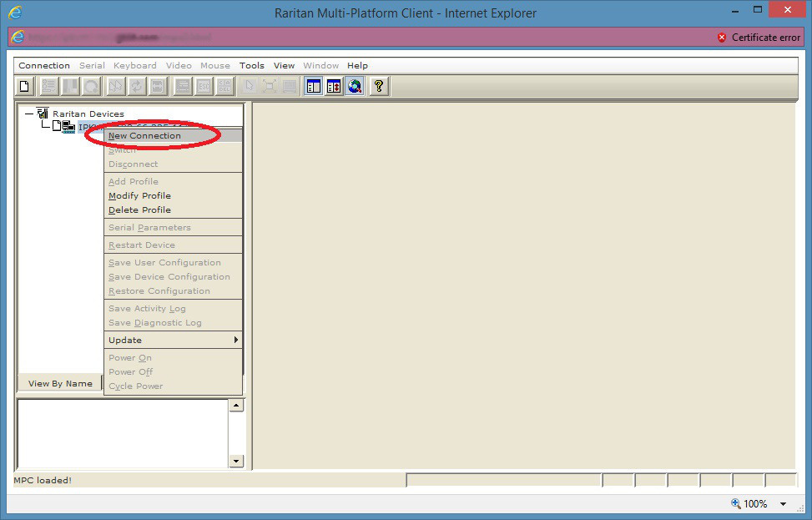This screenshot has height=520, width=812.
Task: Click the Raritan Devices root icon
Action: pos(43,114)
